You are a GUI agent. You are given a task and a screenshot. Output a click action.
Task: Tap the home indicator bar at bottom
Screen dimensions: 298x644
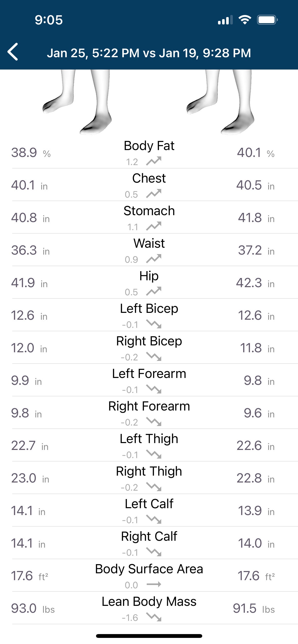(x=149, y=636)
